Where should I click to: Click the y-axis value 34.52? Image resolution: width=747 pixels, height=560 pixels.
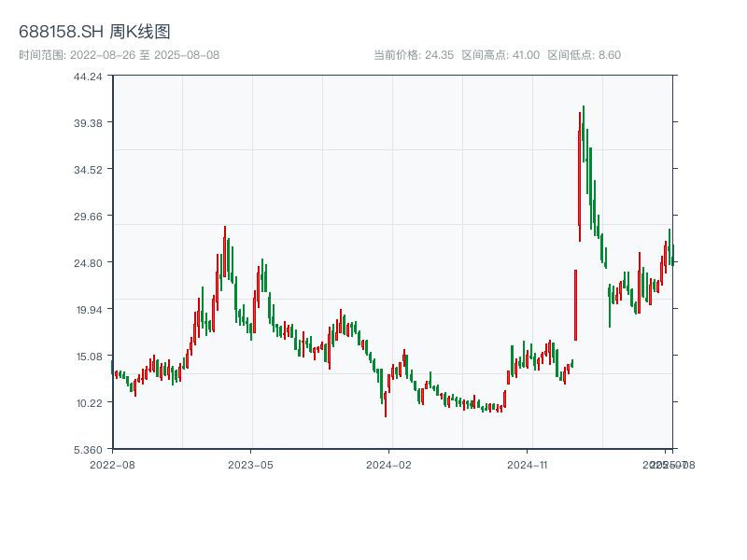tap(88, 170)
